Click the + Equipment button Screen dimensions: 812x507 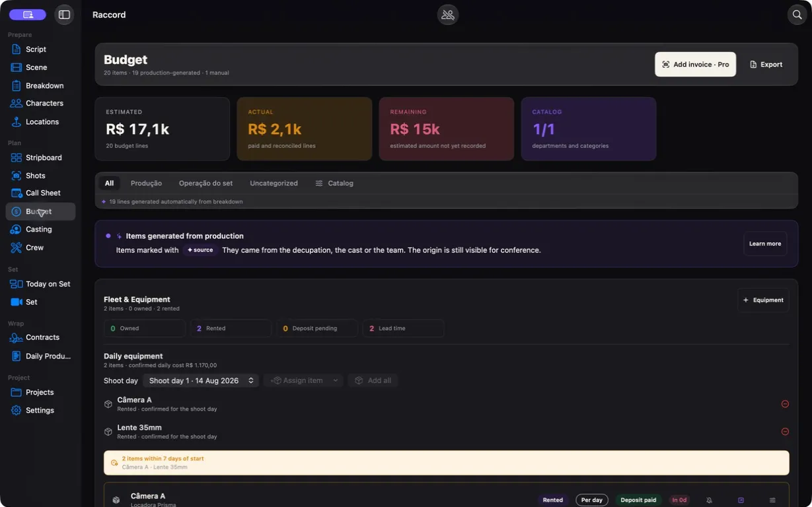click(x=763, y=300)
